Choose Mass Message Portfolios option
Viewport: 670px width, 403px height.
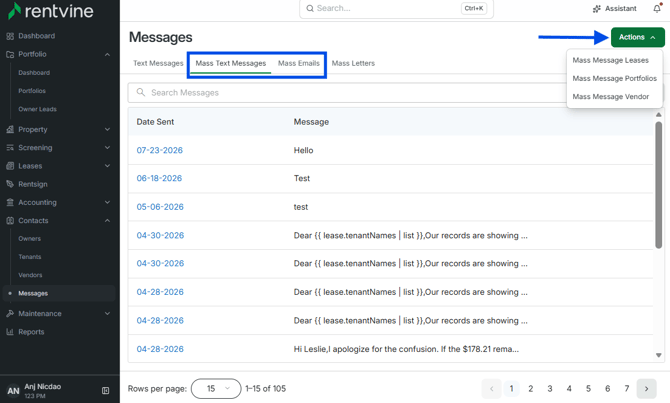(614, 78)
